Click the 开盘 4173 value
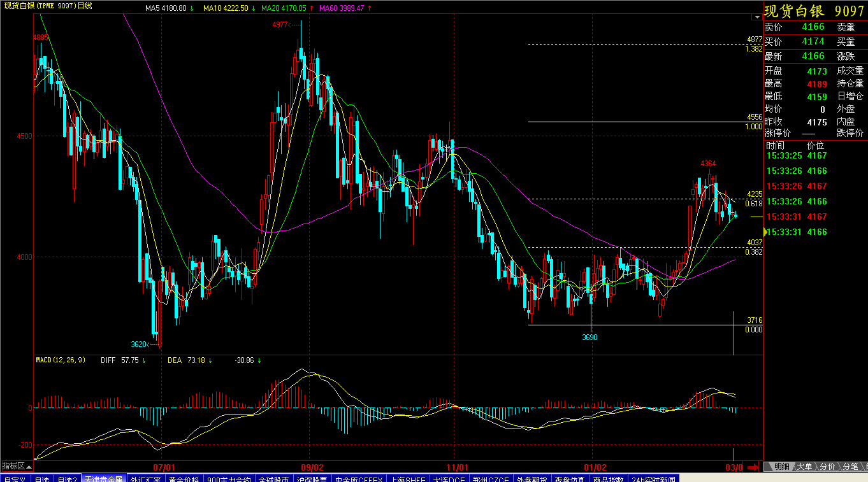This screenshot has width=868, height=482. pos(816,71)
